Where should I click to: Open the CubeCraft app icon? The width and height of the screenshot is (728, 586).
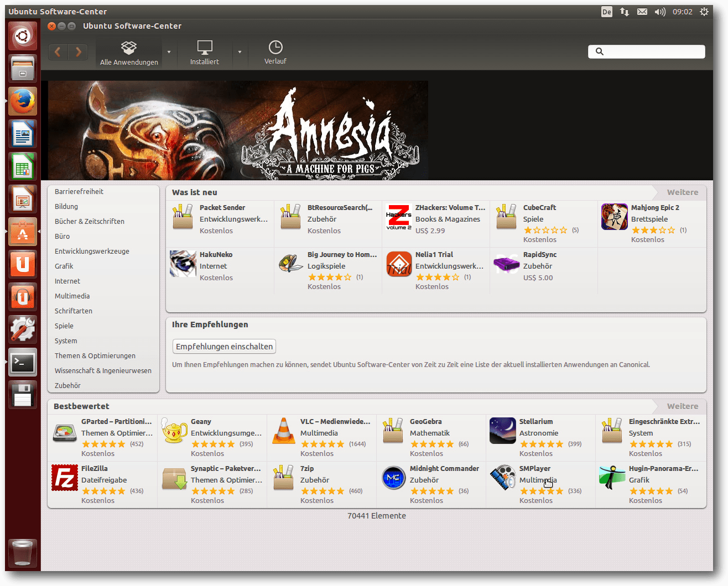(506, 216)
